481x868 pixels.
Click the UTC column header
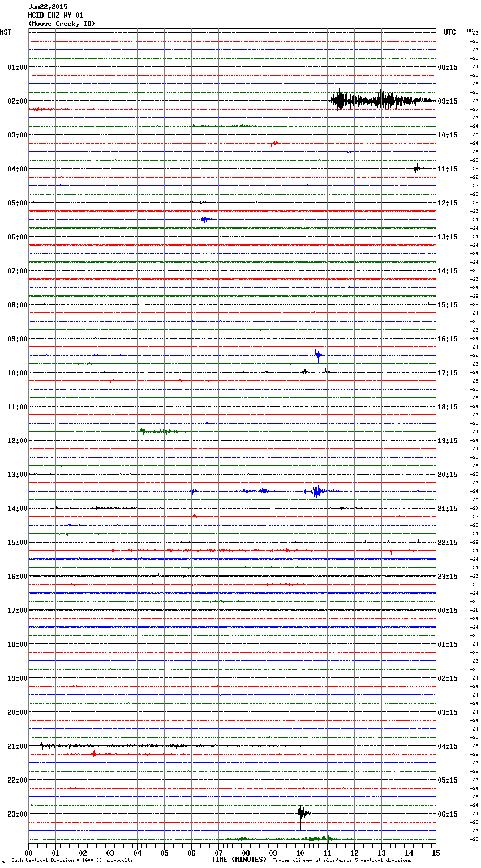pos(450,32)
